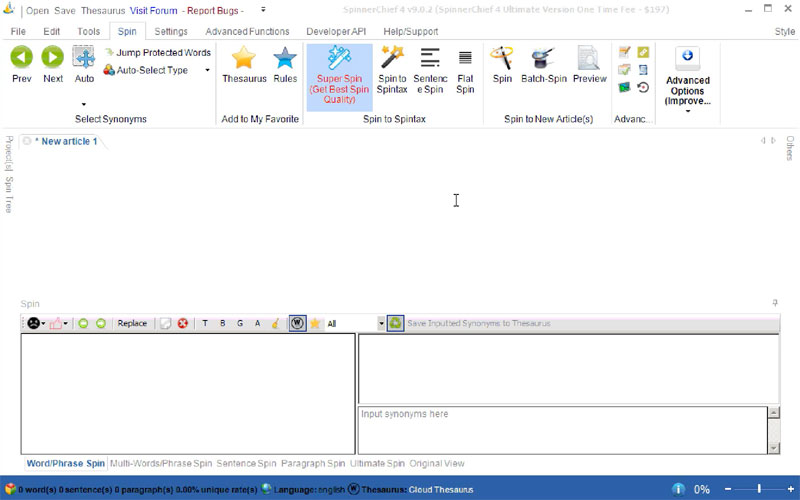The width and height of the screenshot is (800, 500).
Task: Expand the Advanced Options dropdown arrow
Action: 687,111
